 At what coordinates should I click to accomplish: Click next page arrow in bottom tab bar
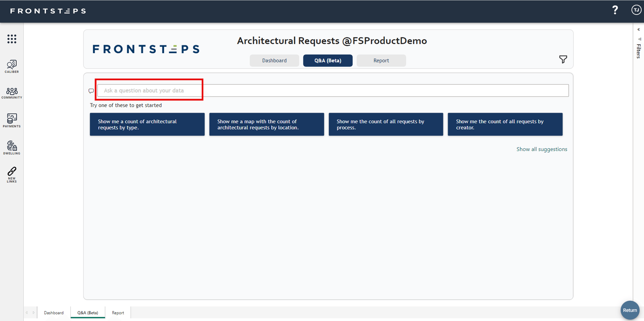point(33,313)
